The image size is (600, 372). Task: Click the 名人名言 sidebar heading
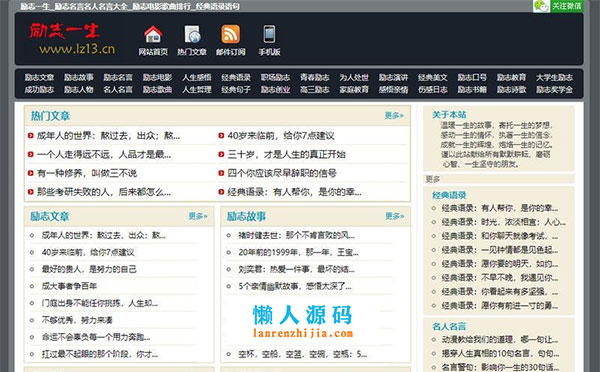(449, 326)
